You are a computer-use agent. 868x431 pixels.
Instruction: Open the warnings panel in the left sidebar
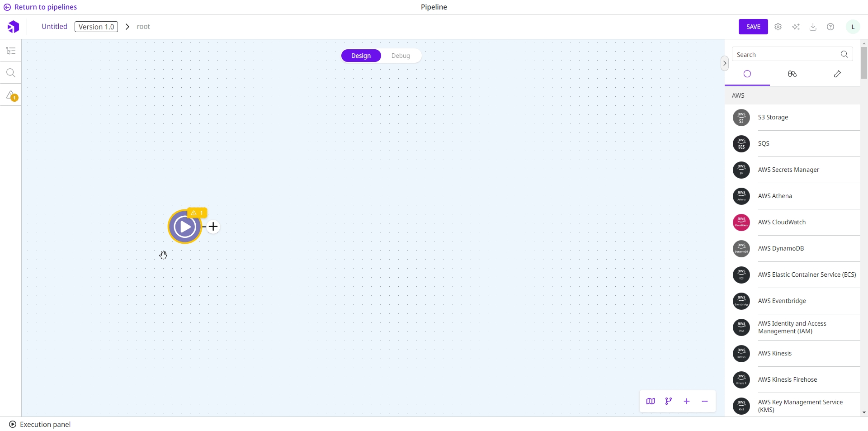point(11,95)
